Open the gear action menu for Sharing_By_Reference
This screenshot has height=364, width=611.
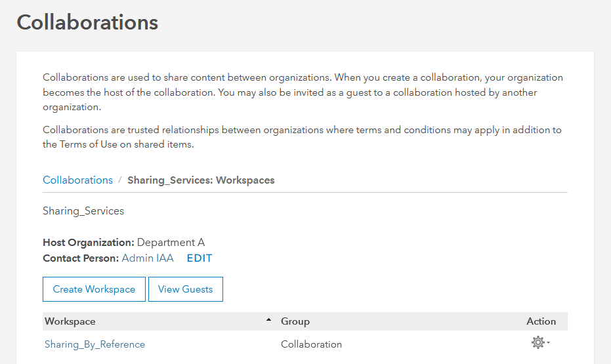[537, 342]
